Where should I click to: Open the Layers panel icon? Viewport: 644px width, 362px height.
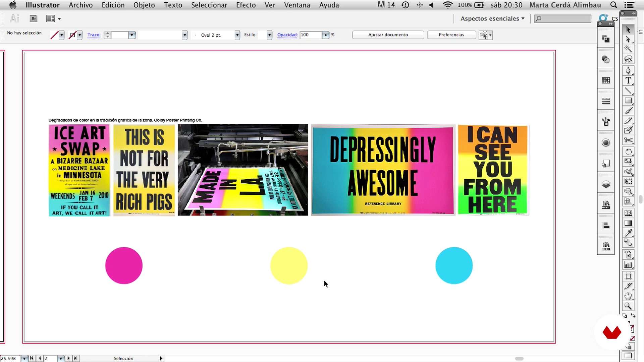coord(606,184)
